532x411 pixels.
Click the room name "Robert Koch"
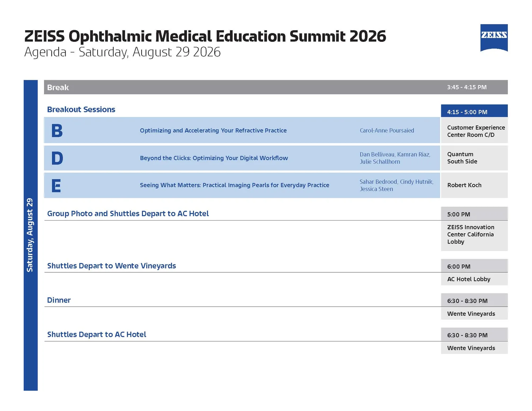tap(464, 185)
